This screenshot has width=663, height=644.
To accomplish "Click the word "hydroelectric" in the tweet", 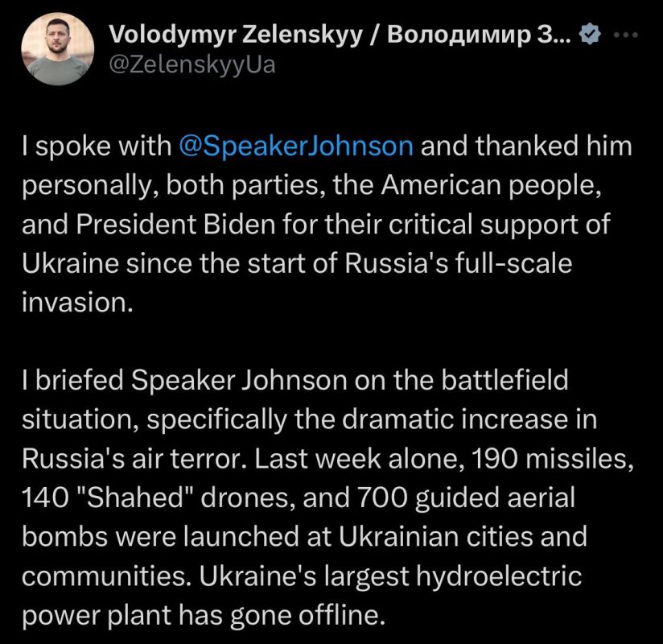I will (499, 576).
